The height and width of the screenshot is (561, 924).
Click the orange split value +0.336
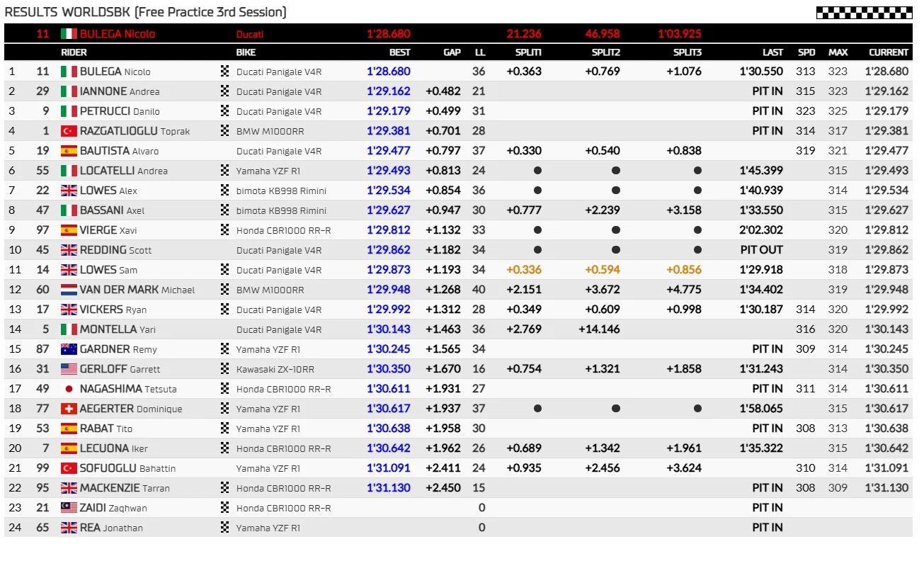524,270
